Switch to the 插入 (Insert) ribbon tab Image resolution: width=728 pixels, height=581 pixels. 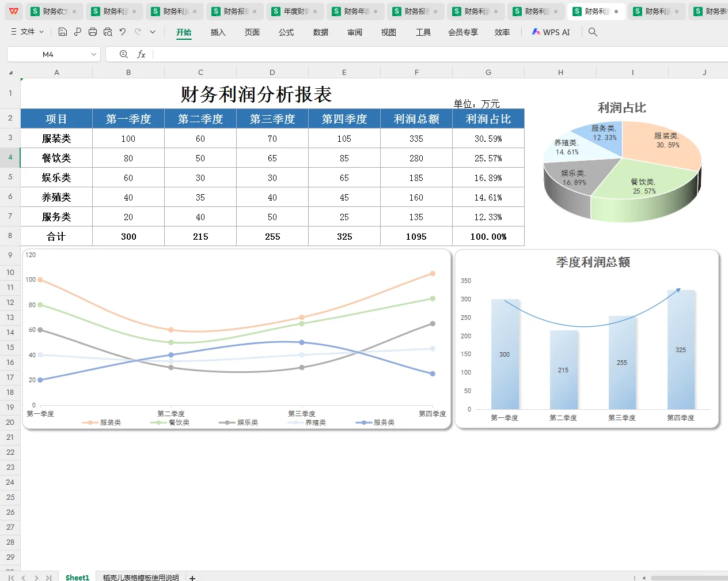pos(218,32)
